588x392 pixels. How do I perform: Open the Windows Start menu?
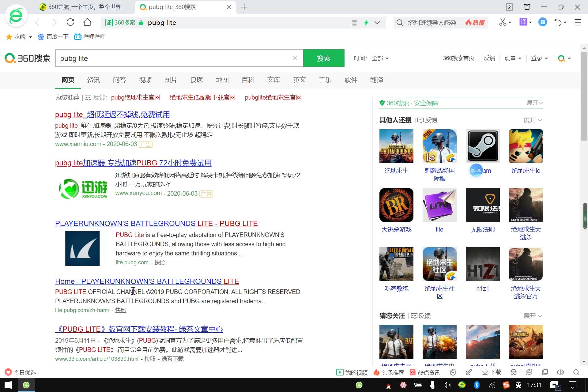pyautogui.click(x=8, y=385)
